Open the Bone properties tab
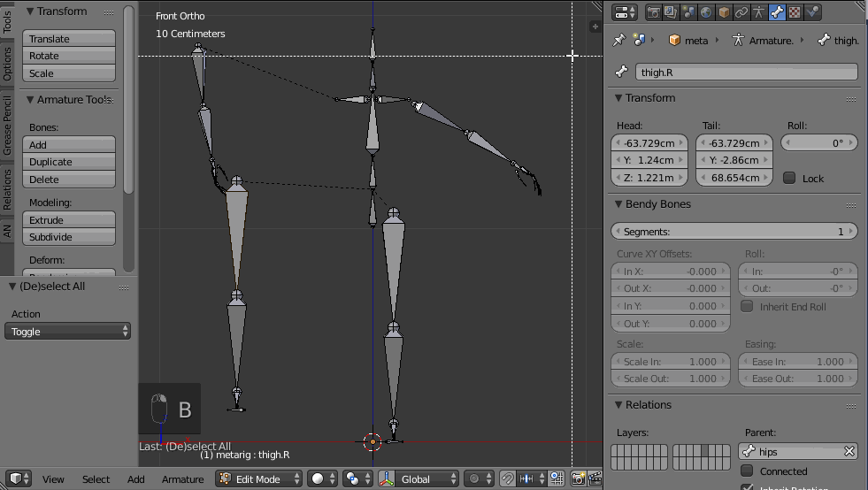The image size is (868, 490). [x=777, y=12]
